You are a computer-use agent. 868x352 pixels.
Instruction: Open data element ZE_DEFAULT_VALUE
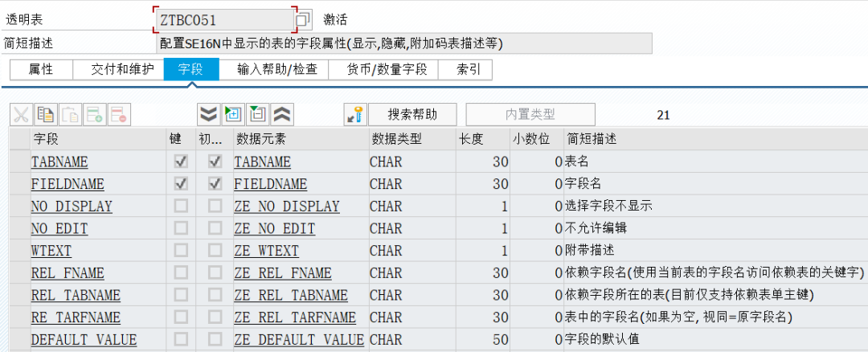(299, 339)
